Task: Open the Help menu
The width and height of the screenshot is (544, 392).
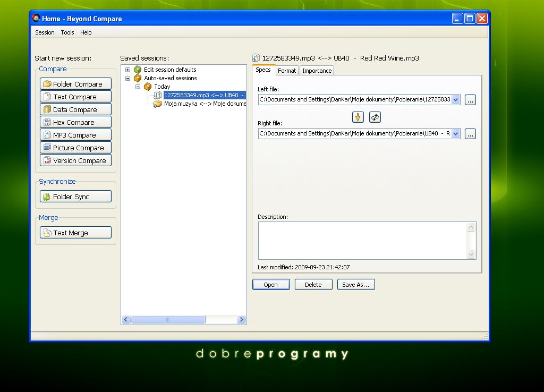Action: click(86, 32)
